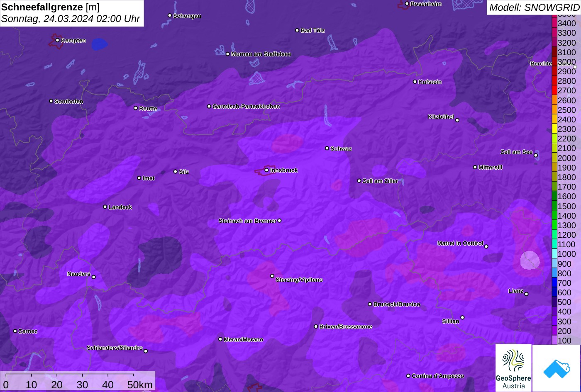Select the Kufstein marker dot
581x392 pixels.
point(415,82)
